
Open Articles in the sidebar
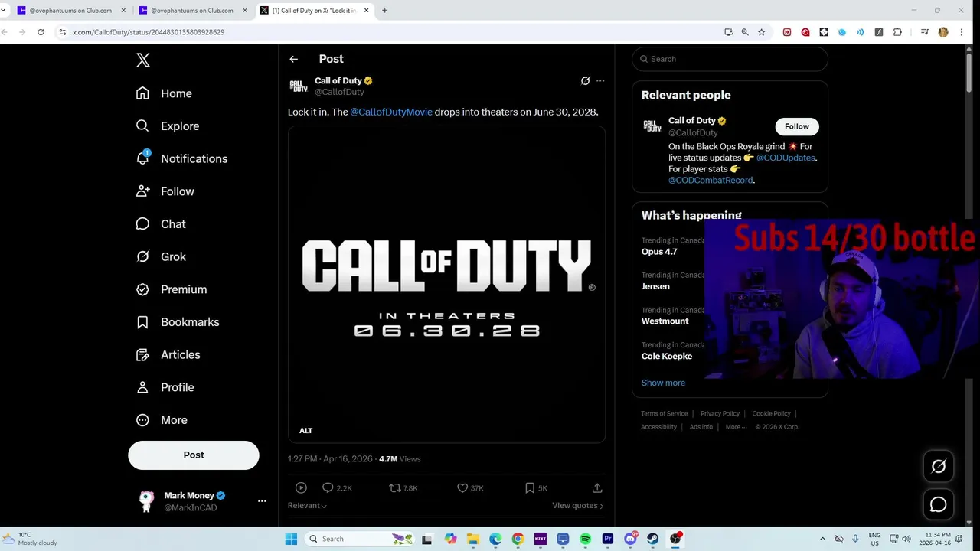(168, 354)
